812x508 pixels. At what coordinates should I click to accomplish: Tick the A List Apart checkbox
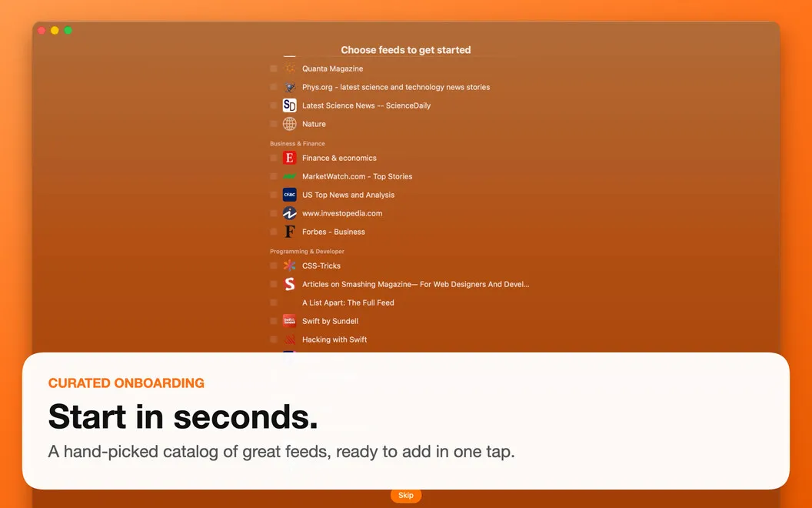pos(274,302)
